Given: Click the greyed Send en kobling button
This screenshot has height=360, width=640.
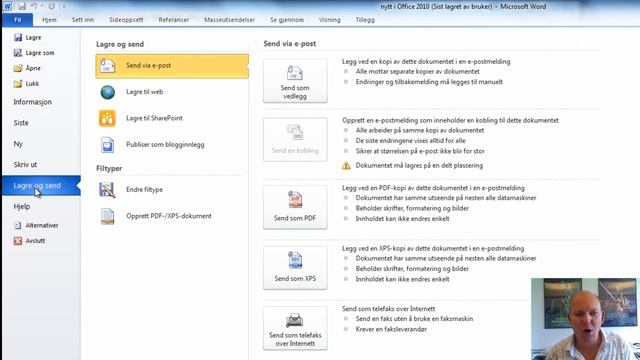Looking at the screenshot, I should (x=295, y=140).
